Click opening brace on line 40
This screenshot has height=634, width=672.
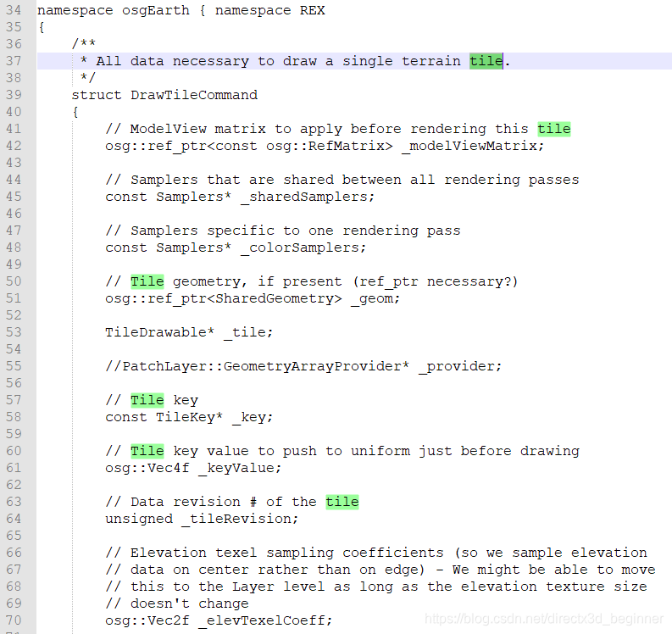click(75, 112)
